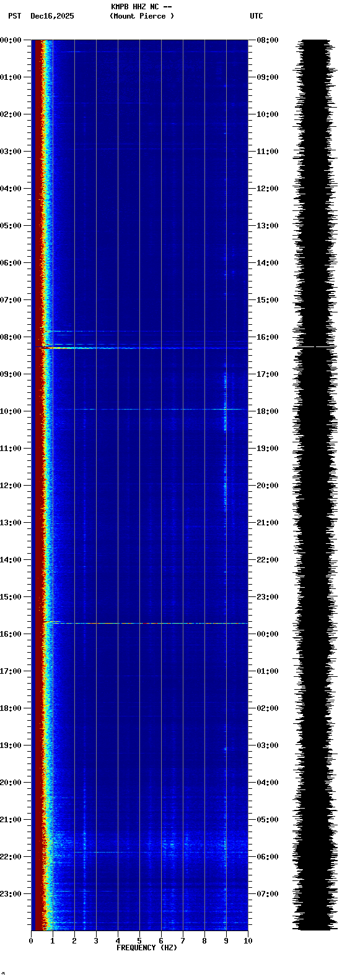Screen dimensions: 342x980
Task: Click the 10 tick on the frequency axis
Action: 248,941
